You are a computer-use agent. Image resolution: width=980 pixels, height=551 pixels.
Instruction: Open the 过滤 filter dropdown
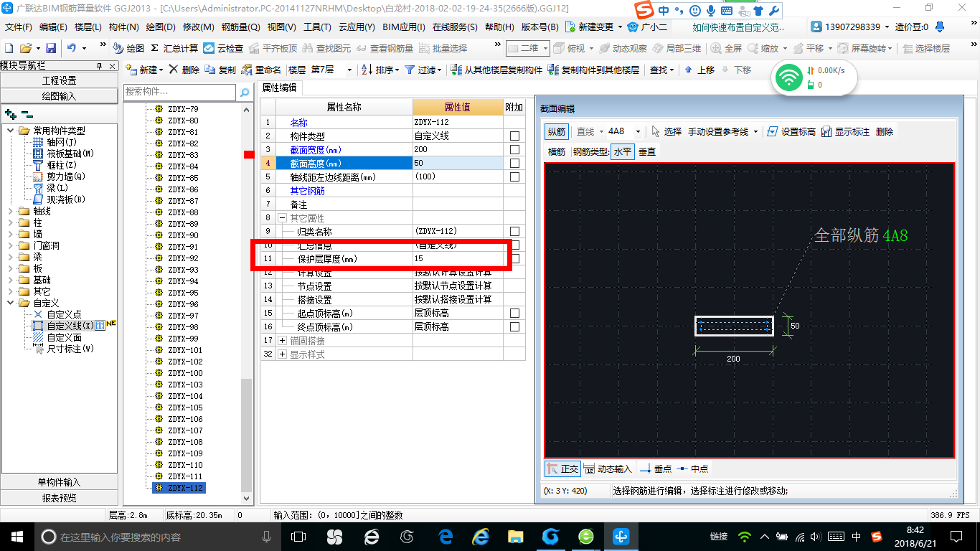(x=423, y=70)
